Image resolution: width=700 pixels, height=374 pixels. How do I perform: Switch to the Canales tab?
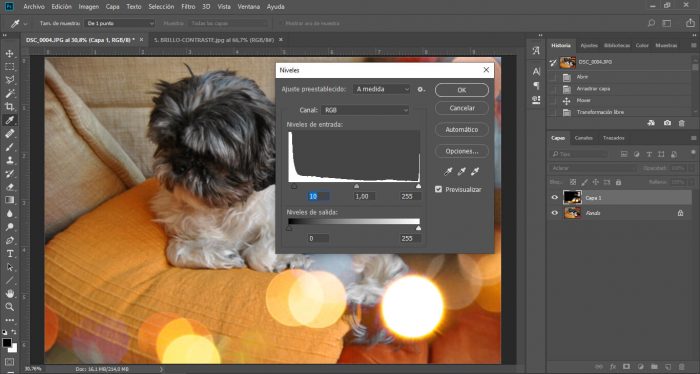583,138
